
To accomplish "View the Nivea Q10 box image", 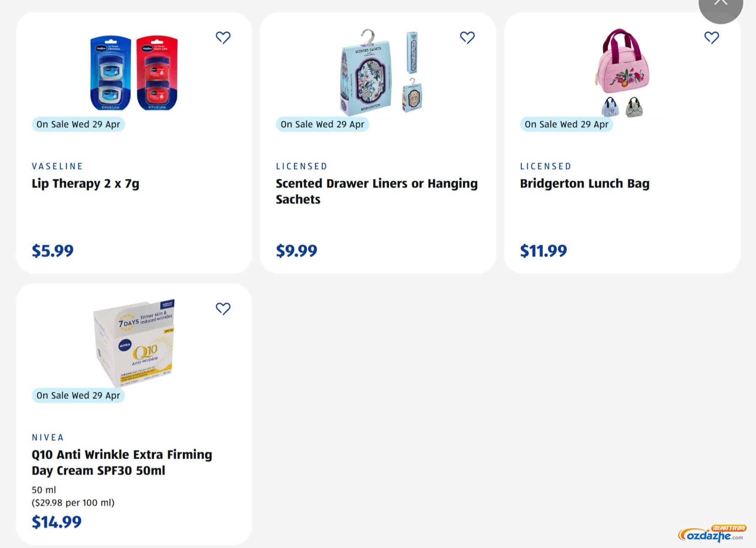I will [x=134, y=342].
